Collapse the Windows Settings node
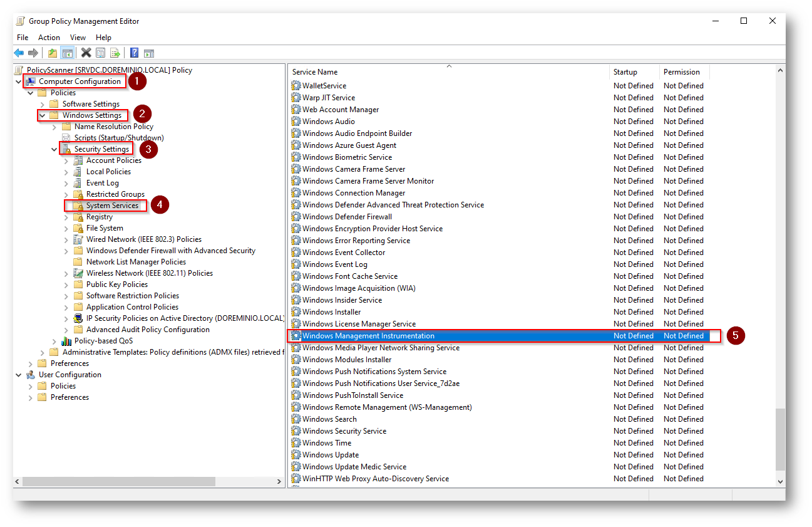The width and height of the screenshot is (812, 527). [x=42, y=115]
